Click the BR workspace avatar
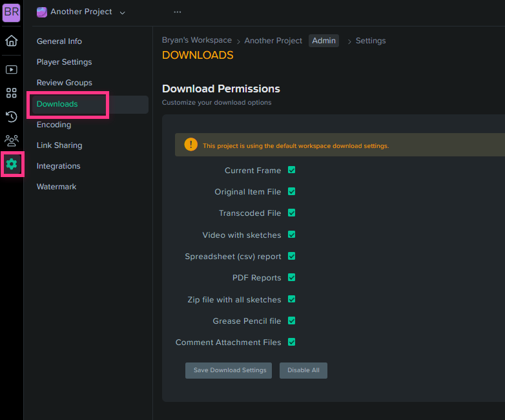The image size is (505, 420). pos(11,12)
